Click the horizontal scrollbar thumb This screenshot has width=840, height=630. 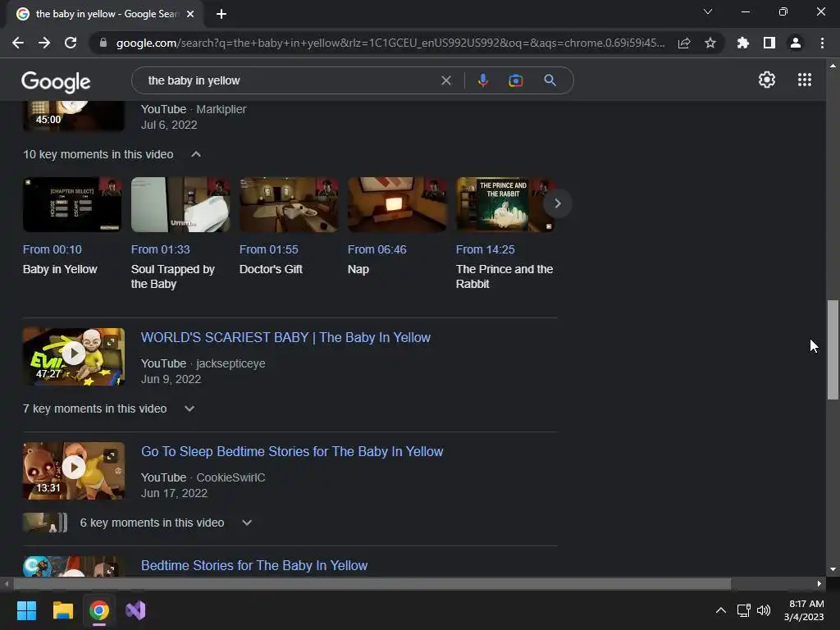(x=372, y=584)
